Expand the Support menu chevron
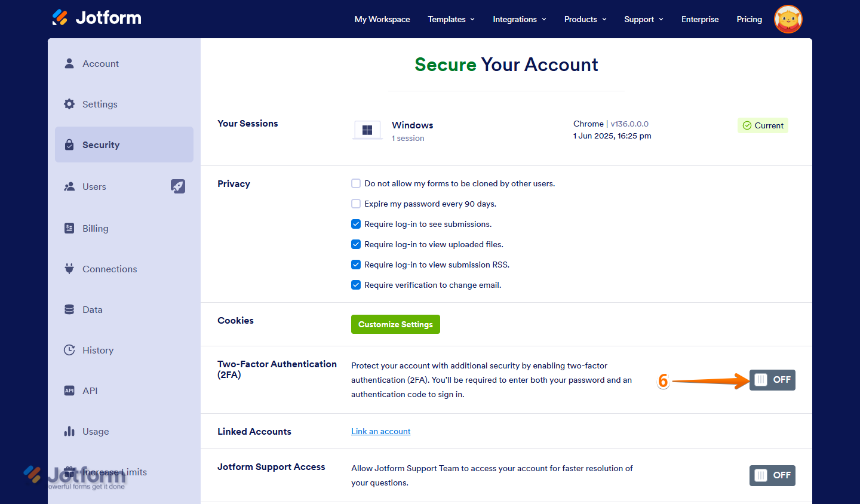This screenshot has width=860, height=504. tap(661, 19)
